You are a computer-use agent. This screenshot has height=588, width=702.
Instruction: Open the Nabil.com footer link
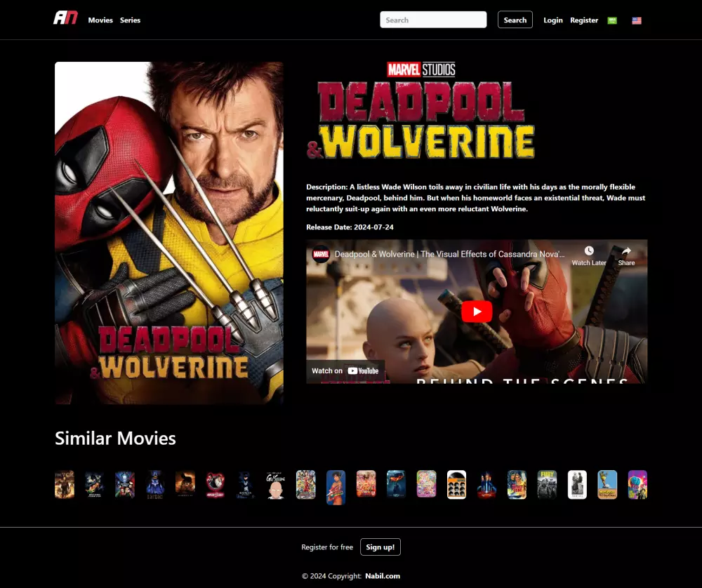383,576
